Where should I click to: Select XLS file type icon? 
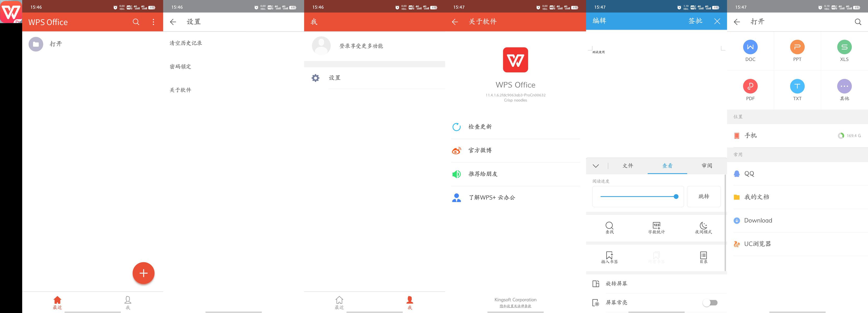844,47
